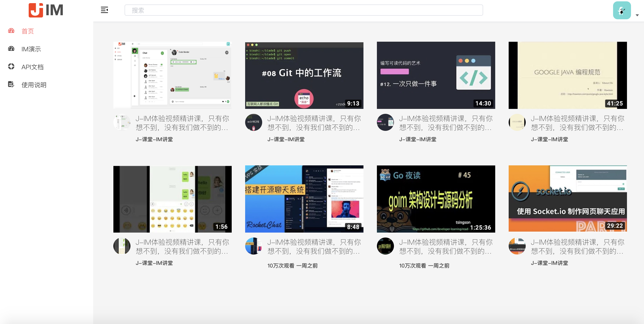Click the IM演示 sidebar icon

pos(11,49)
